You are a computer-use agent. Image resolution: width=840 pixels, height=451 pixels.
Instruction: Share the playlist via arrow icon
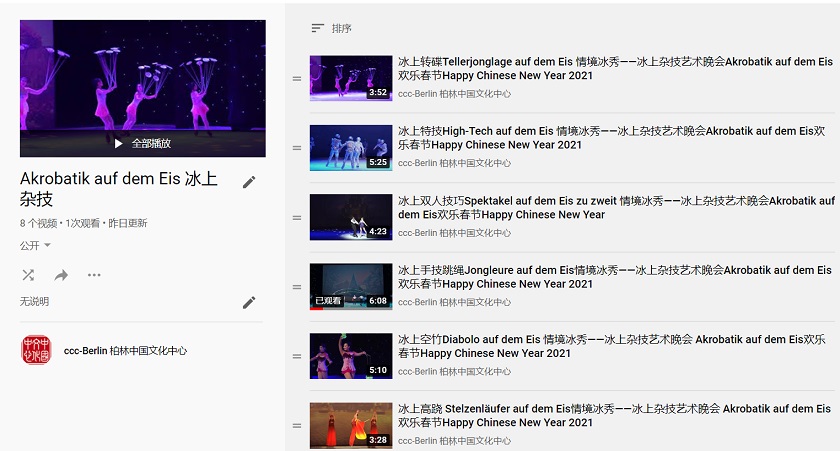click(x=61, y=275)
